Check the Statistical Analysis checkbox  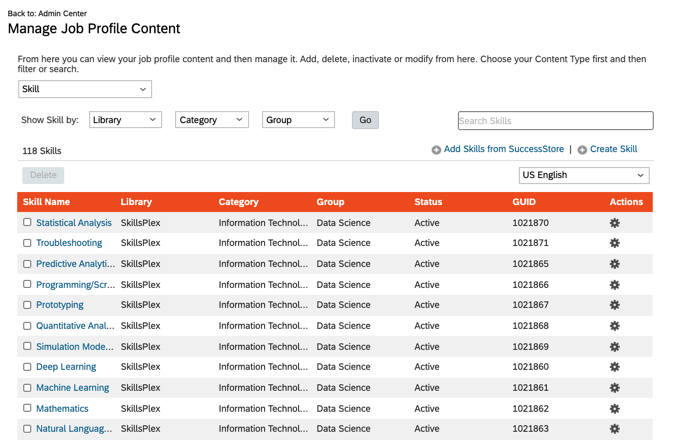pos(27,223)
